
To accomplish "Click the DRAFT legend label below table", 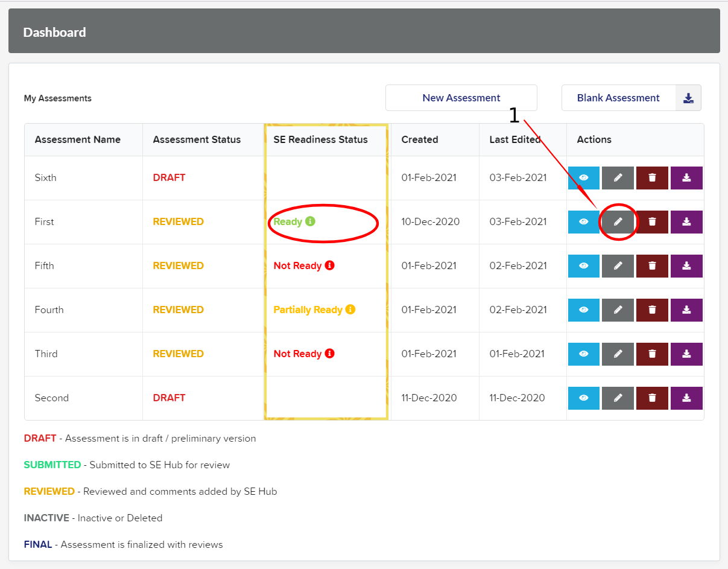I will click(x=40, y=438).
